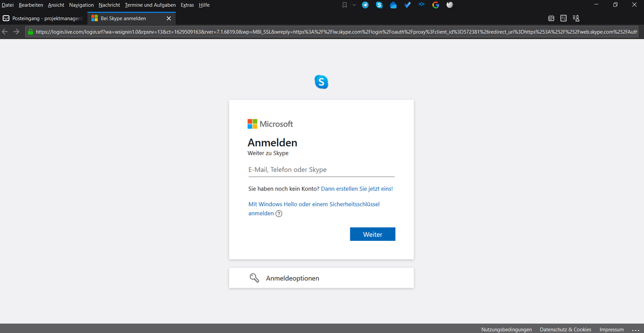The image size is (644, 333).
Task: Minimize the application window
Action: pyautogui.click(x=596, y=5)
